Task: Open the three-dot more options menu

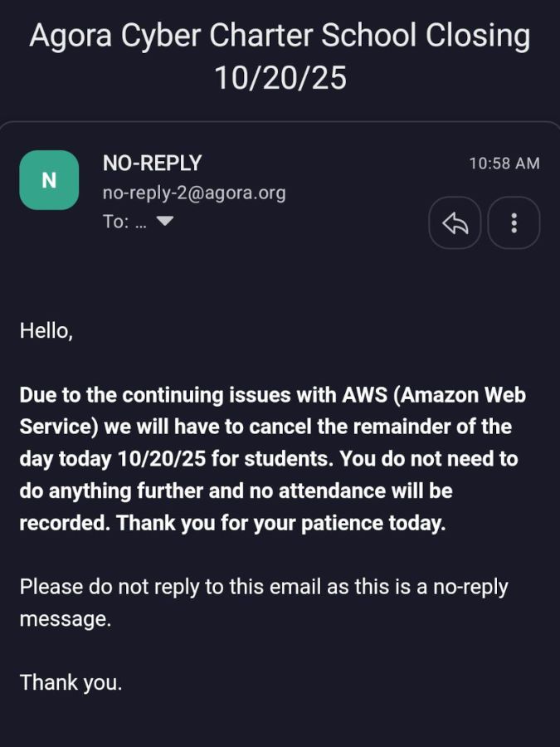Action: [x=514, y=222]
